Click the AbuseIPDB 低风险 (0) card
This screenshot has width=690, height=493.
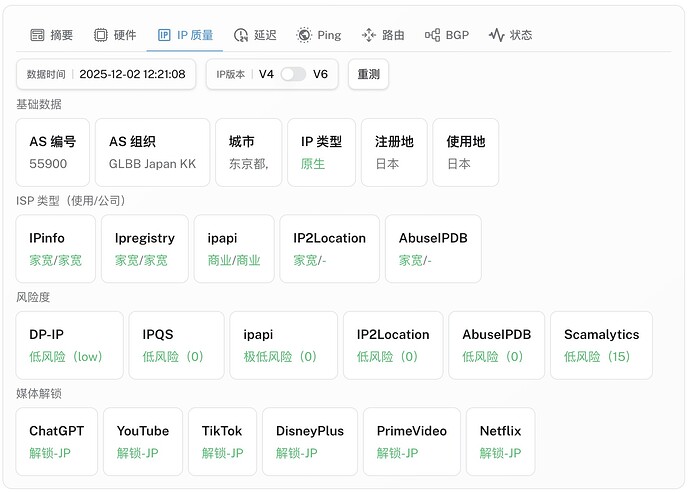point(497,345)
